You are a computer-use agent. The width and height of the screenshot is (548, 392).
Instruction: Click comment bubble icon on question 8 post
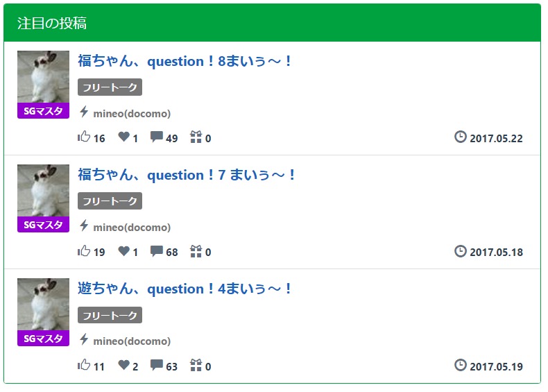157,137
